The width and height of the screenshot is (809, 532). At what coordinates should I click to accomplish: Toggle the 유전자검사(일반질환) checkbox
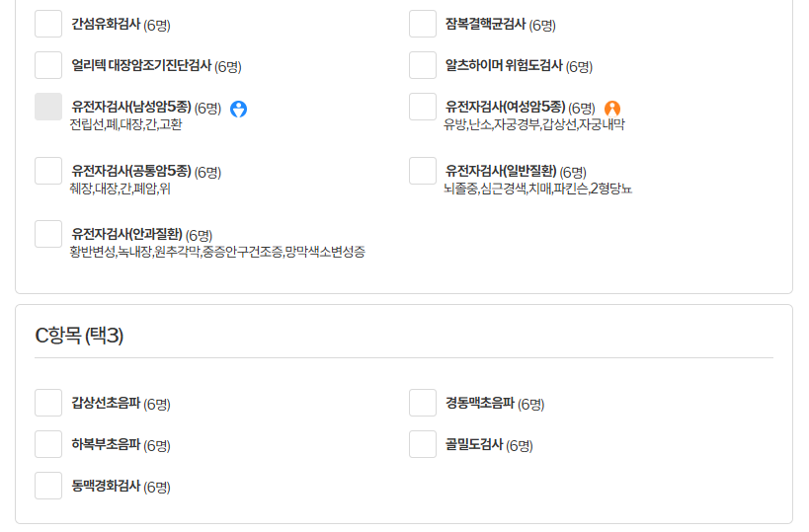coord(423,171)
